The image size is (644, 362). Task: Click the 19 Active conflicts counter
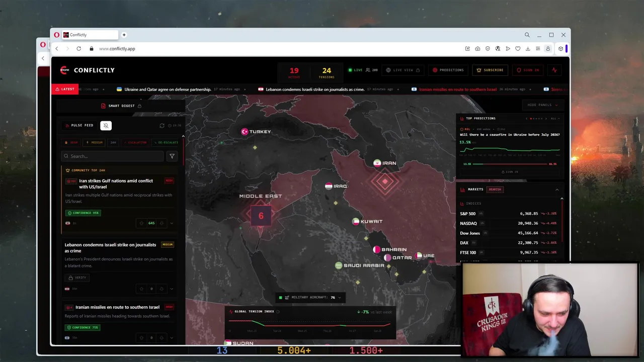tap(294, 72)
